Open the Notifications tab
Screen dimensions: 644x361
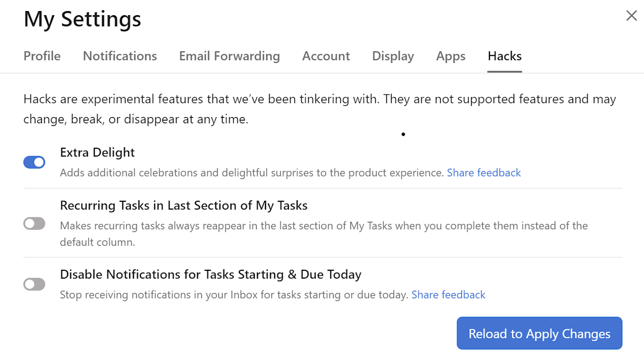pyautogui.click(x=120, y=56)
